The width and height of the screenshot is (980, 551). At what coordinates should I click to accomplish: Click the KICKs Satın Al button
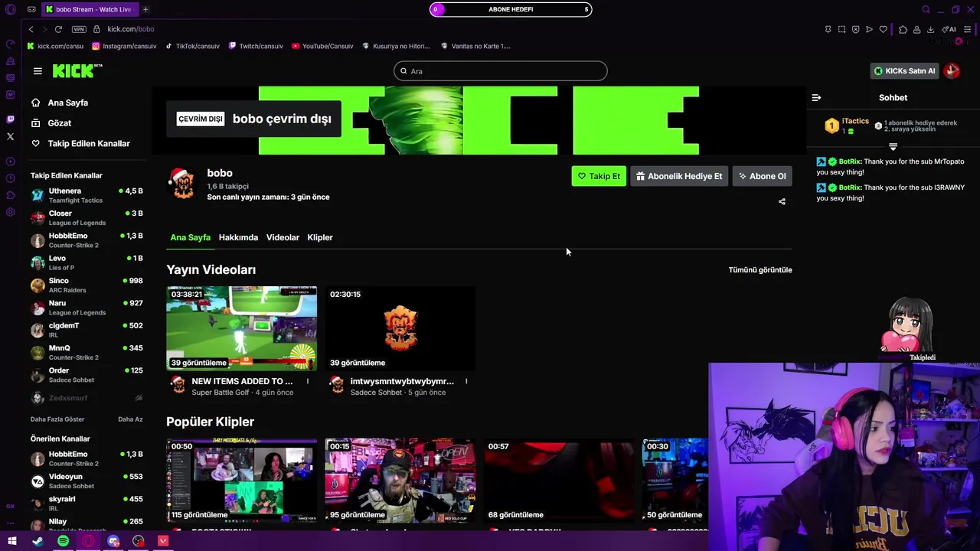click(x=904, y=71)
